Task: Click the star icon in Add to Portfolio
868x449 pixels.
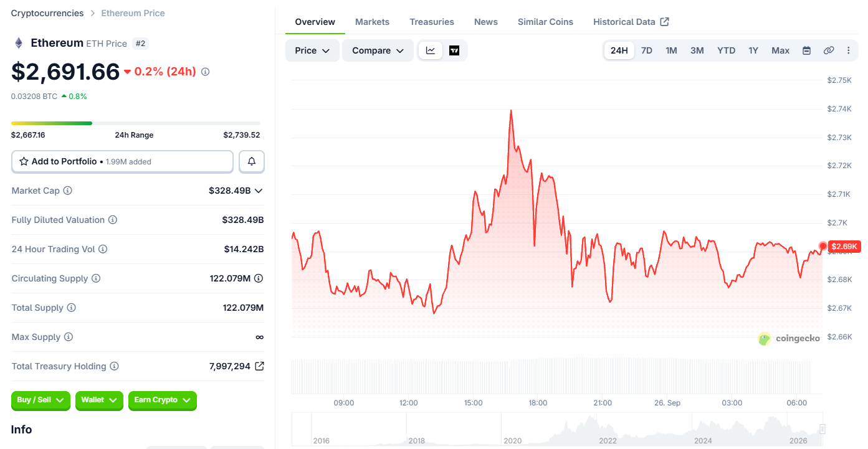Action: (24, 161)
